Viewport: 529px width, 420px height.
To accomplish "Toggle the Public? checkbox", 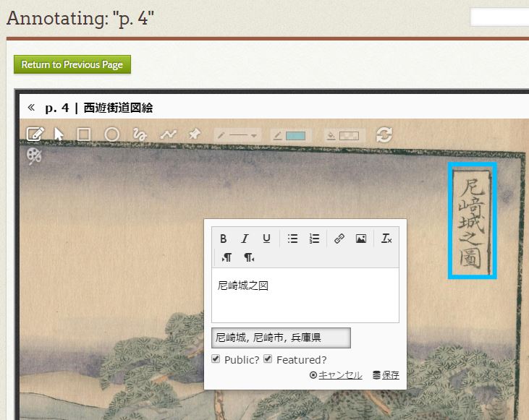I will coord(216,359).
